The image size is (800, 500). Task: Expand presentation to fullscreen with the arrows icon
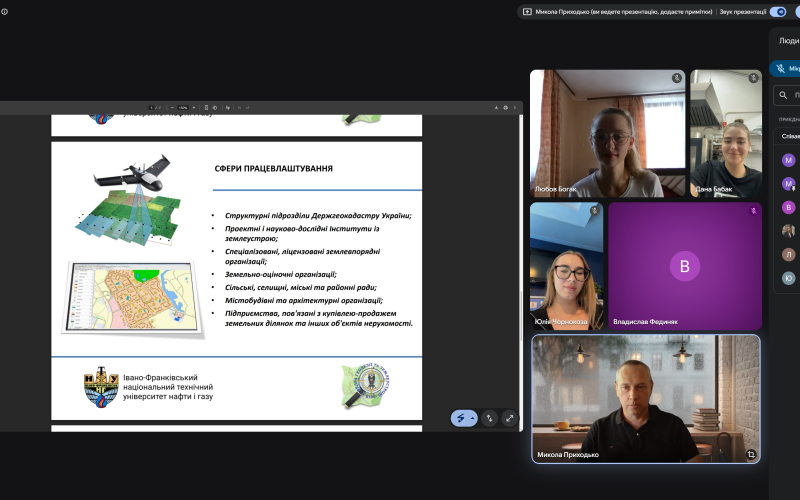coord(509,418)
